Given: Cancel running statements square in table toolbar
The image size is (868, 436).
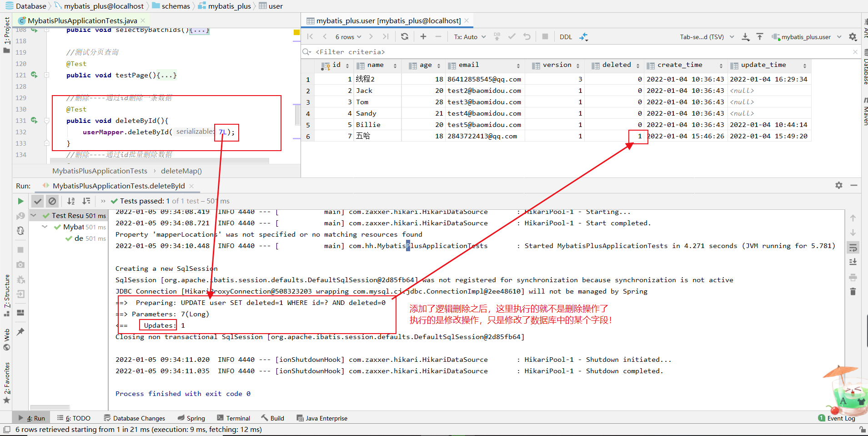Looking at the screenshot, I should pos(545,37).
